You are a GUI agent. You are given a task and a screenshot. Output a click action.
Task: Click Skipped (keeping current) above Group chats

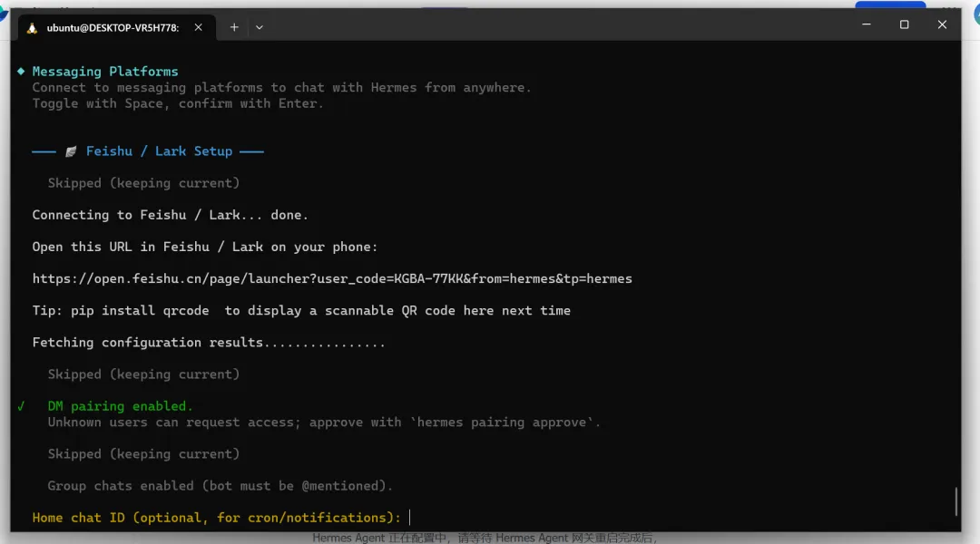click(143, 454)
